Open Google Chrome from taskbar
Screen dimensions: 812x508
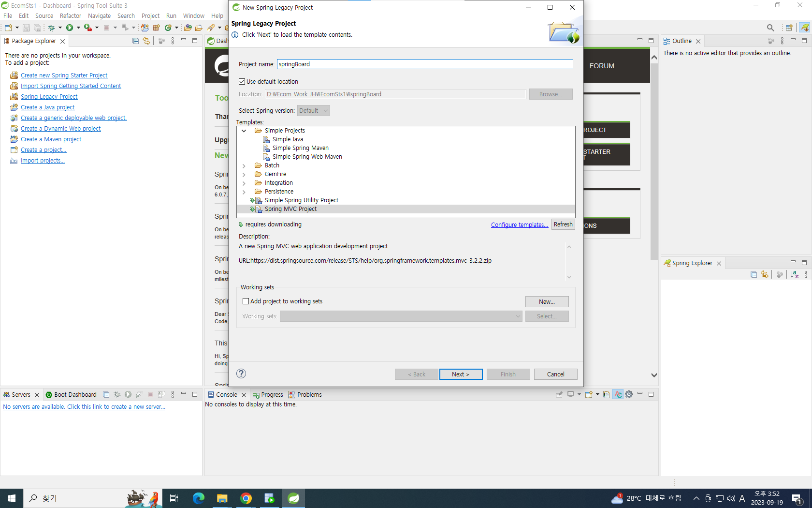[246, 498]
